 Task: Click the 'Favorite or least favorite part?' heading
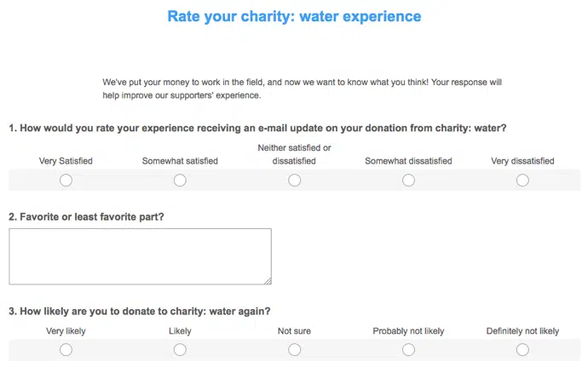coord(86,216)
